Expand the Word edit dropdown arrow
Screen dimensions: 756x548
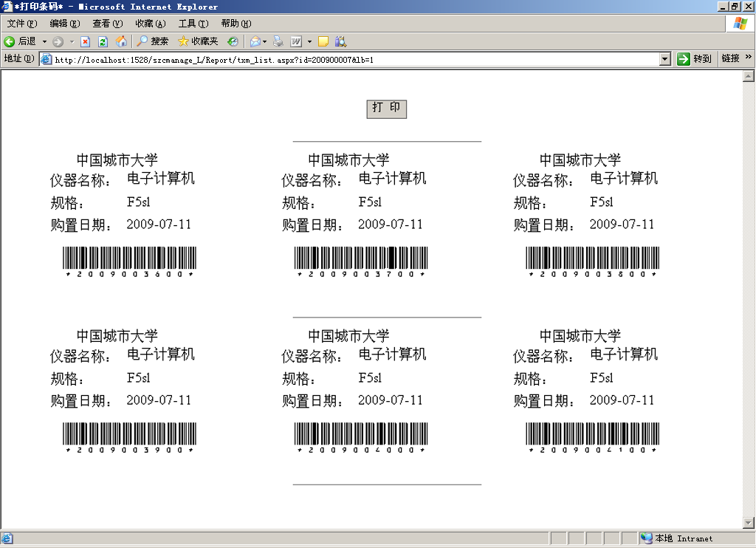pyautogui.click(x=309, y=41)
